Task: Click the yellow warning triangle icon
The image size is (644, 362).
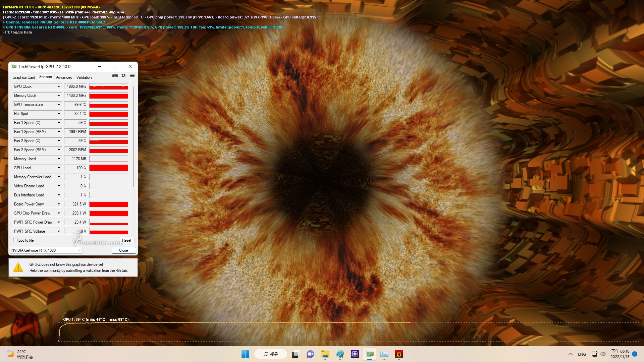Action: tap(18, 267)
